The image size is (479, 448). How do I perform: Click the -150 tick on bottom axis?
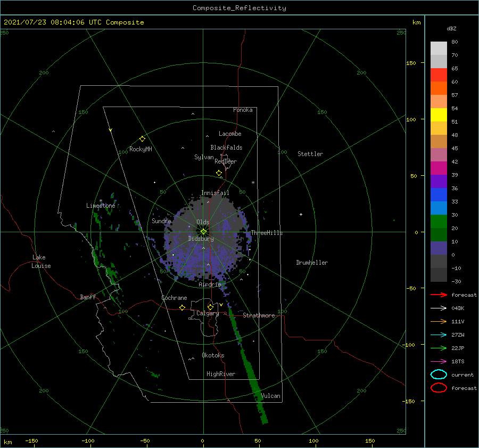(x=31, y=441)
